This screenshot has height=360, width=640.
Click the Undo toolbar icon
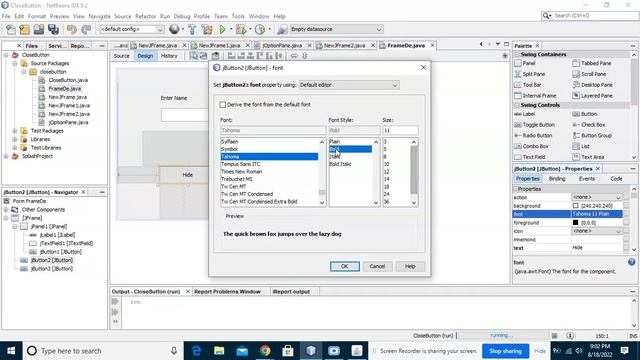[72, 29]
